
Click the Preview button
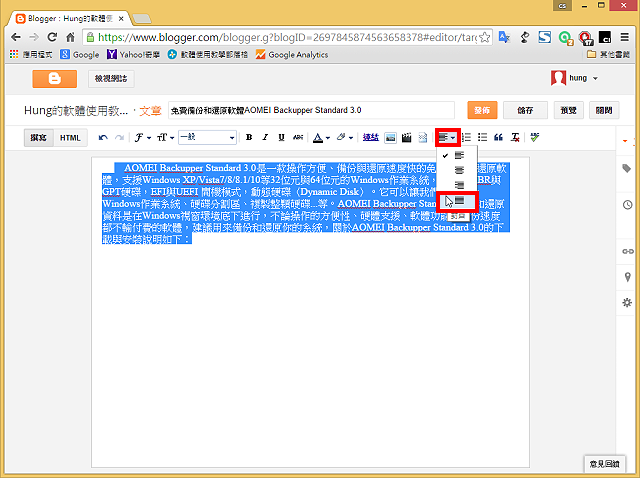pyautogui.click(x=568, y=110)
